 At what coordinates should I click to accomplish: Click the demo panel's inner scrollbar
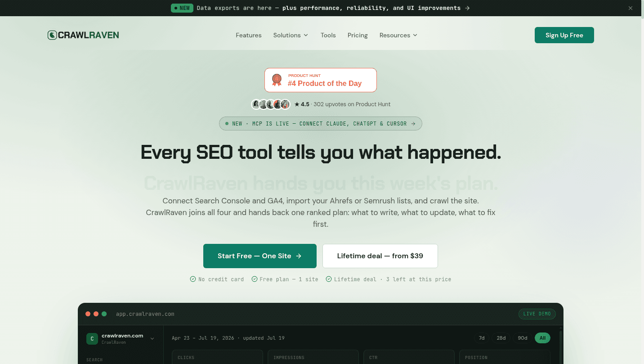[560, 347]
